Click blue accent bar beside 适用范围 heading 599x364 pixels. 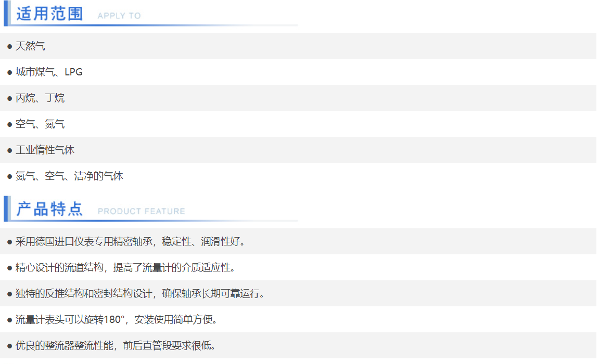[x=6, y=14]
